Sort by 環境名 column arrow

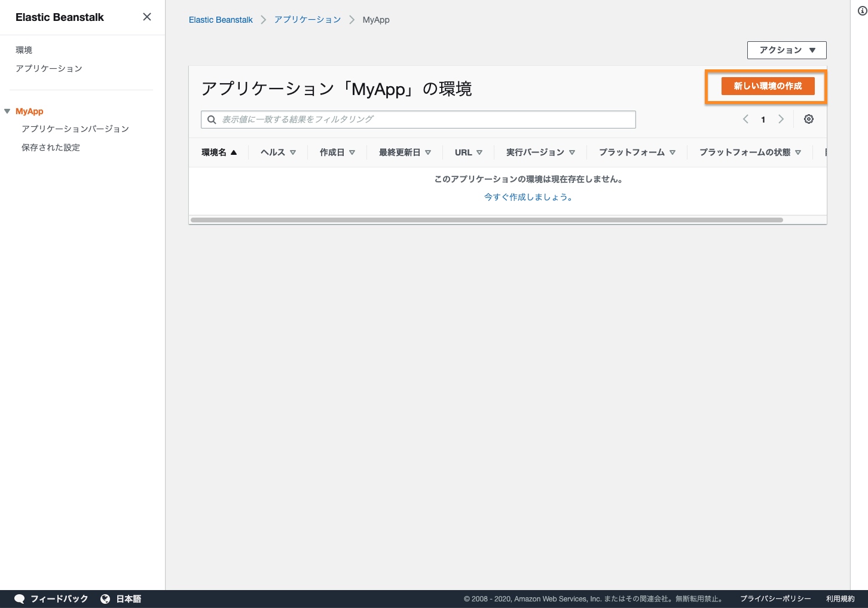pyautogui.click(x=234, y=152)
